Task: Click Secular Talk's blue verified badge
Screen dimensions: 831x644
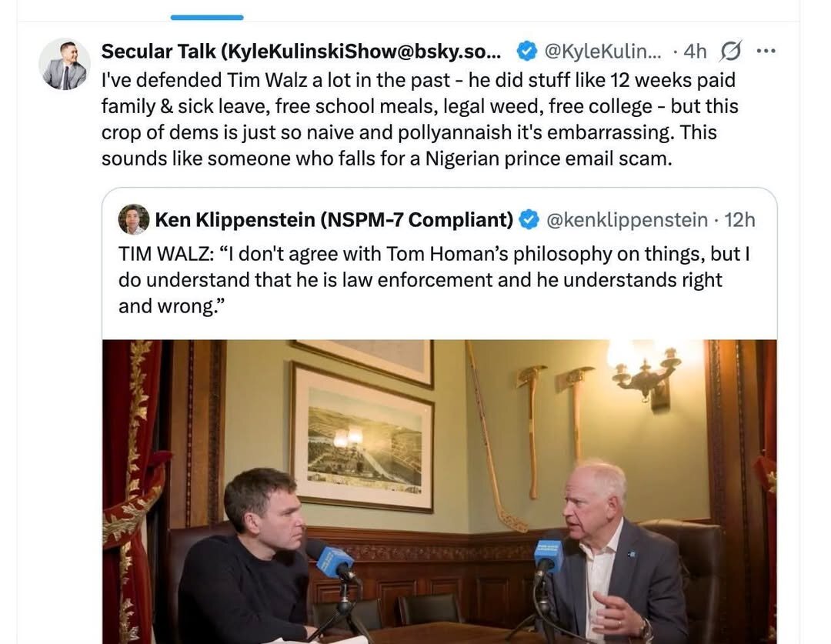Action: (526, 51)
